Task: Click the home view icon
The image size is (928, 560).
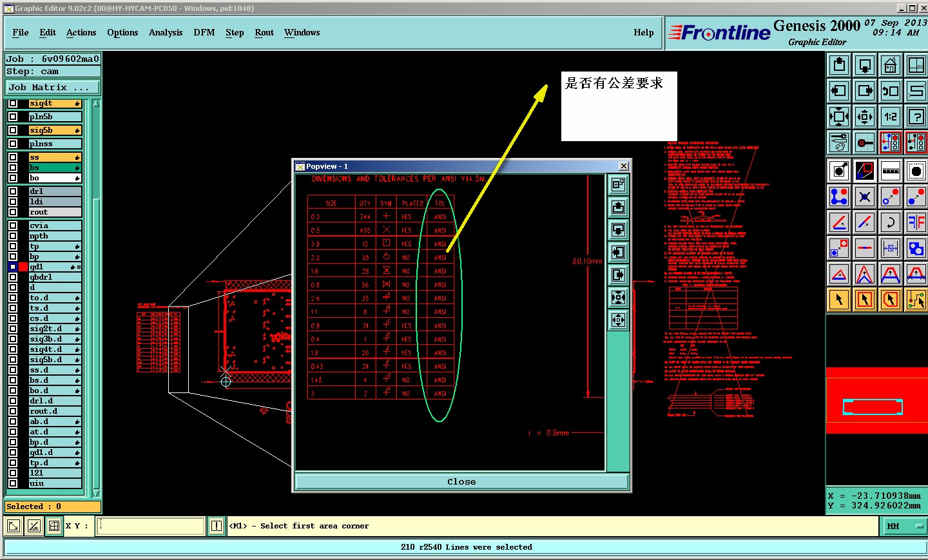Action: tap(891, 65)
